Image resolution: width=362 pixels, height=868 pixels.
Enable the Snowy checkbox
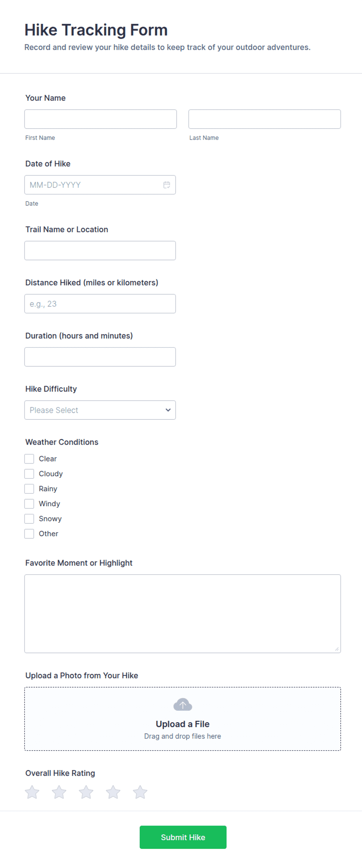pyautogui.click(x=29, y=519)
